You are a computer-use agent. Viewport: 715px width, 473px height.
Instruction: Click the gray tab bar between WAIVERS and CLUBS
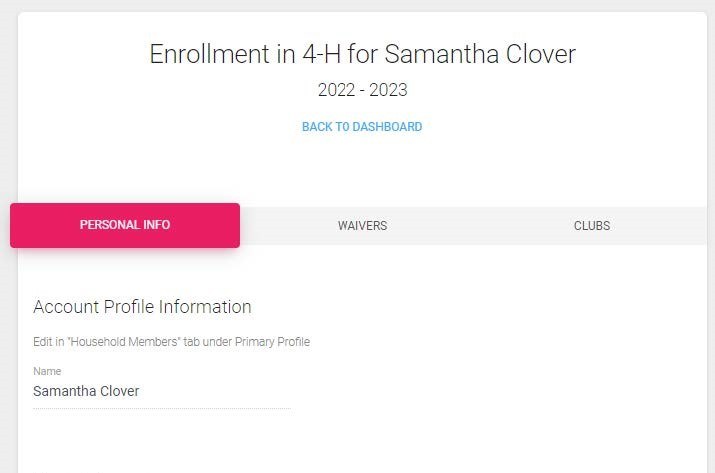pos(479,226)
